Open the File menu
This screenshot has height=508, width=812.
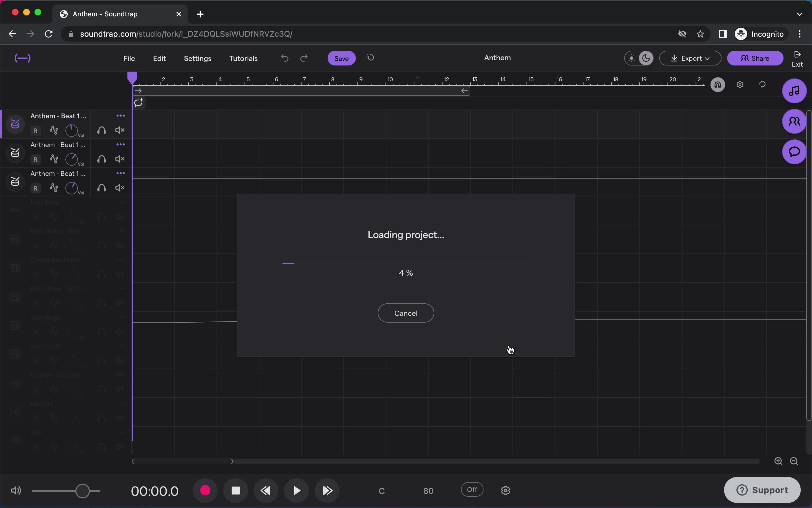[x=129, y=58]
